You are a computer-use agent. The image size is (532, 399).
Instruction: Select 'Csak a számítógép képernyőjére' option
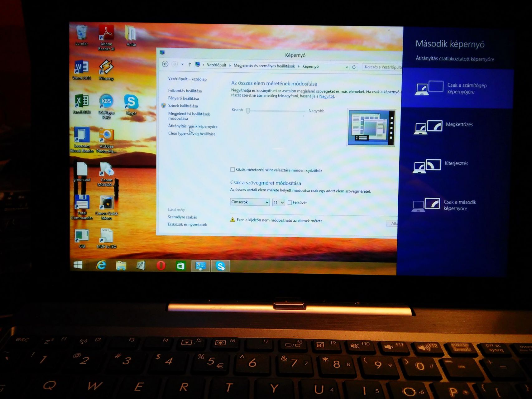[x=457, y=89]
